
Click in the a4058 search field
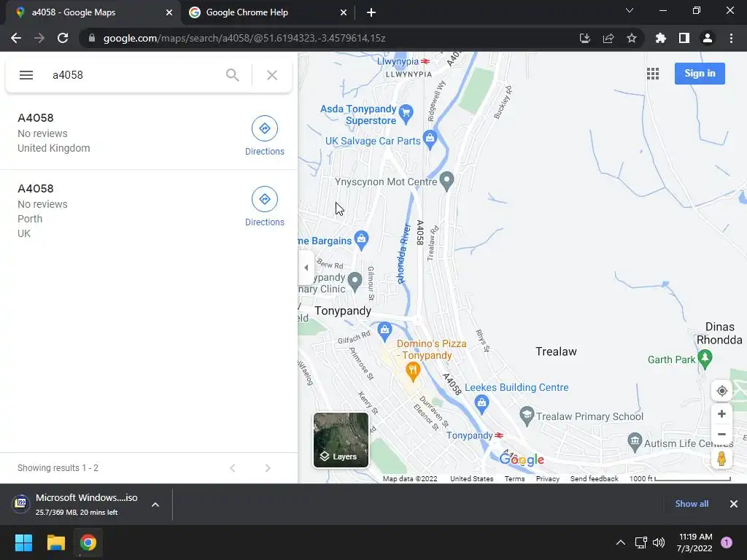tap(133, 75)
